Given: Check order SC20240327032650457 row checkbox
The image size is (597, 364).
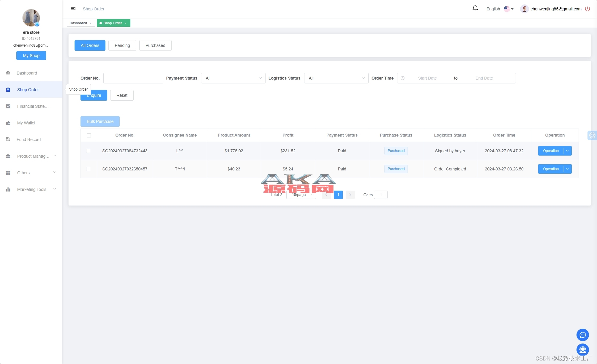Looking at the screenshot, I should [88, 169].
